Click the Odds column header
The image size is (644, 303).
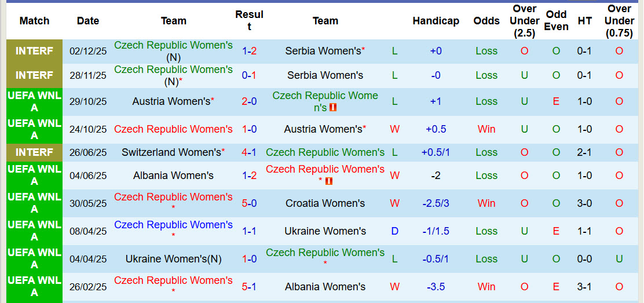click(486, 21)
